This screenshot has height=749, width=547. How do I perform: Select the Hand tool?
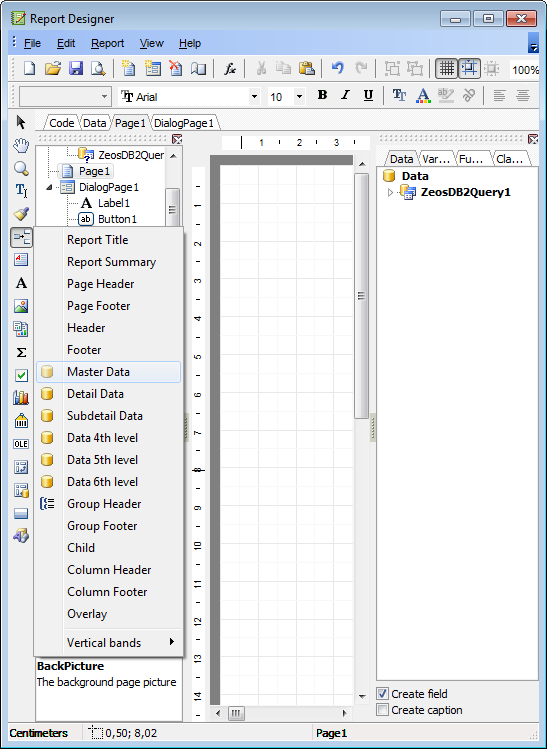[21, 145]
